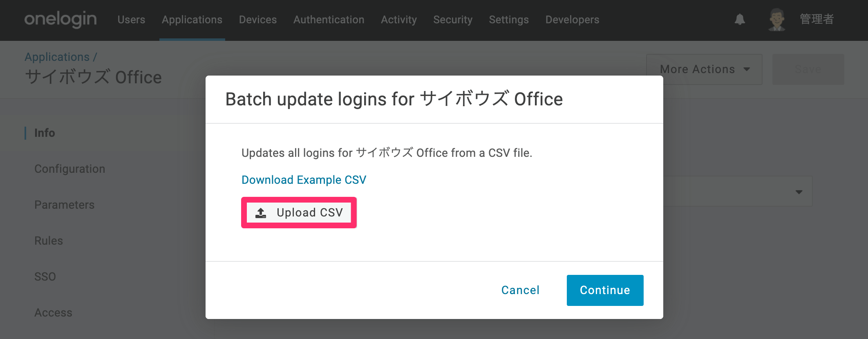The width and height of the screenshot is (868, 339).
Task: Open the 管理者 user menu
Action: click(x=817, y=19)
